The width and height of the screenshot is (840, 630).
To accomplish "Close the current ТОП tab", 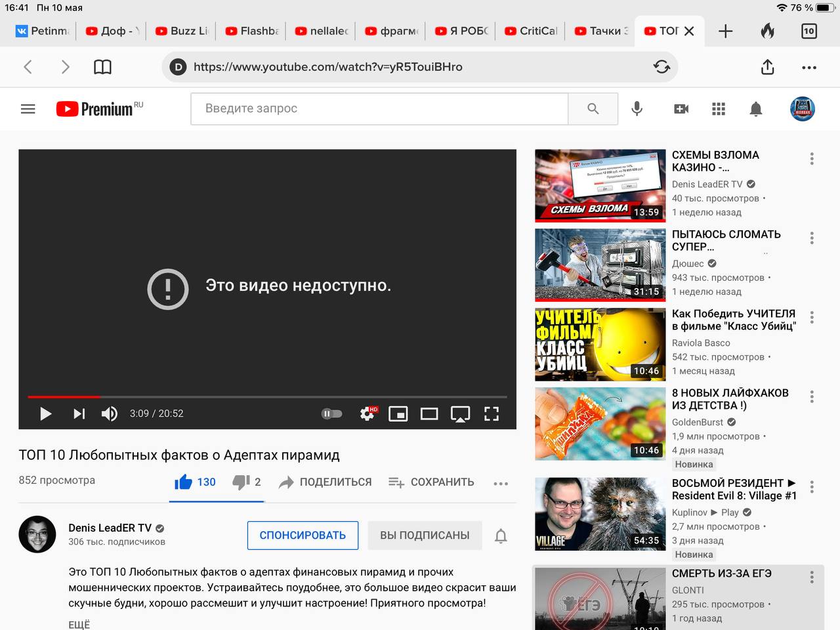I will coord(689,31).
